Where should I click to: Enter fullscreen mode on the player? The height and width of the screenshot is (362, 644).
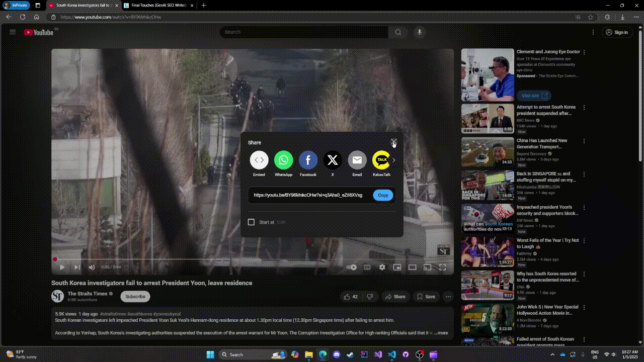(442, 267)
